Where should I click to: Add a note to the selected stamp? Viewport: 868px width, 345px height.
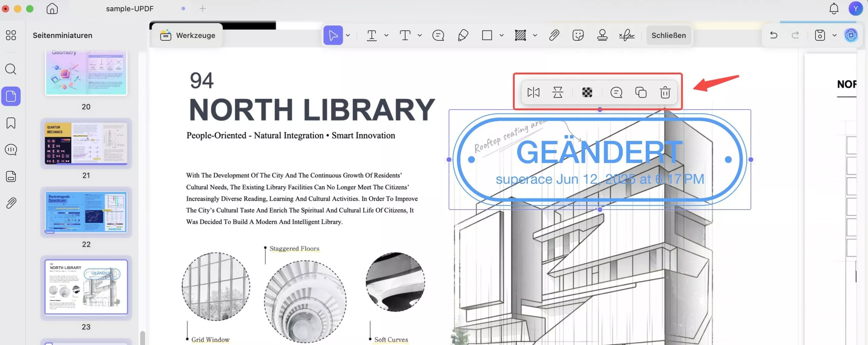[x=616, y=92]
